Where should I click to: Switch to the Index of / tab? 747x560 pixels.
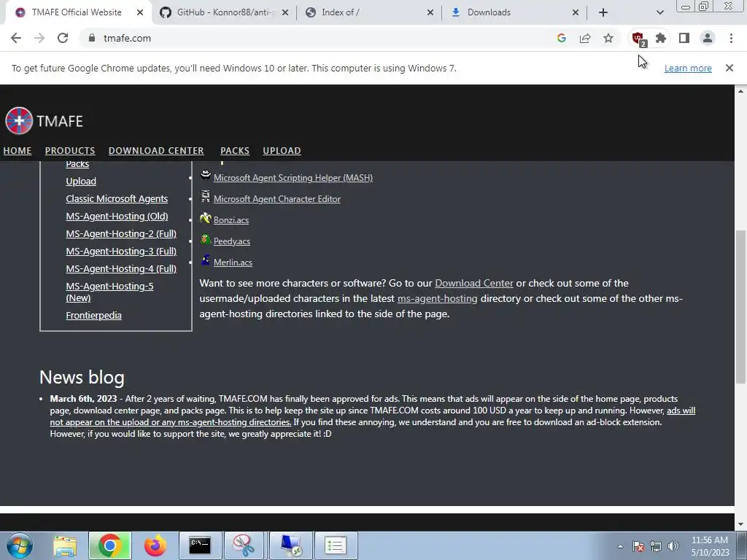pyautogui.click(x=340, y=12)
